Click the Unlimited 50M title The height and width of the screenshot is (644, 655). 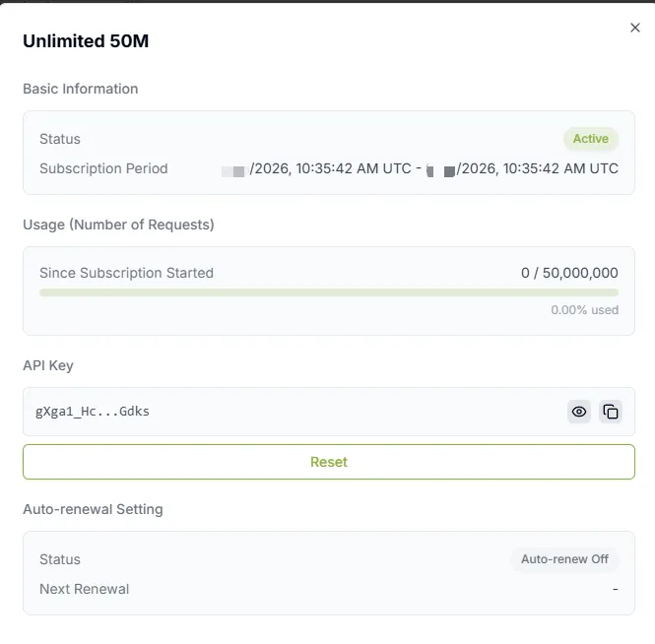point(86,41)
